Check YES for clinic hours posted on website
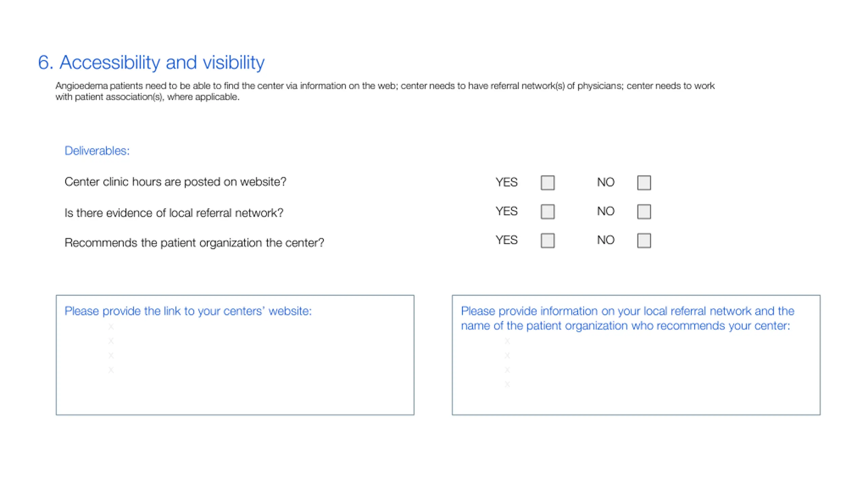The image size is (868, 488). (x=547, y=183)
